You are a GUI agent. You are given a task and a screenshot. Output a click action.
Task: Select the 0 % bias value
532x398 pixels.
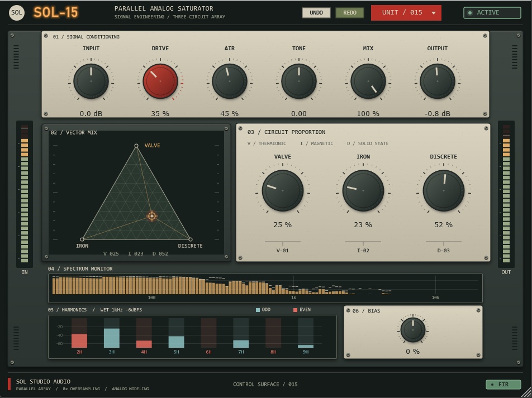click(x=413, y=352)
